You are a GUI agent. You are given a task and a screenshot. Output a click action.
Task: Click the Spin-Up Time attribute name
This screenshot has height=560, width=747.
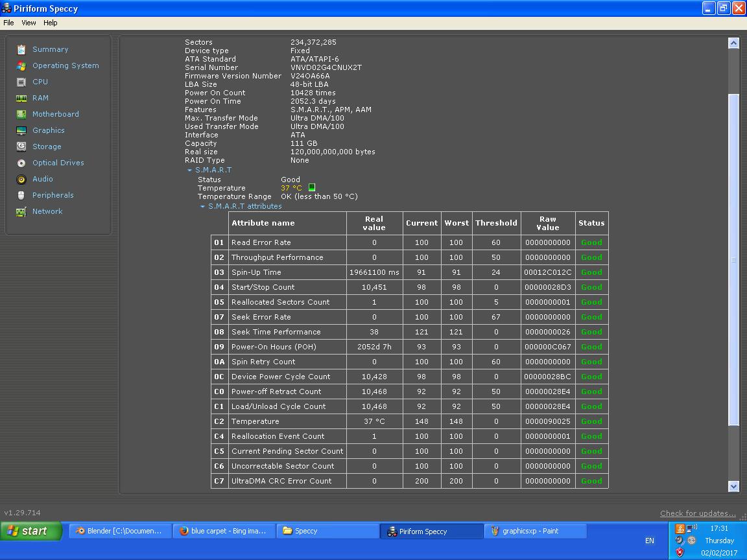click(256, 272)
